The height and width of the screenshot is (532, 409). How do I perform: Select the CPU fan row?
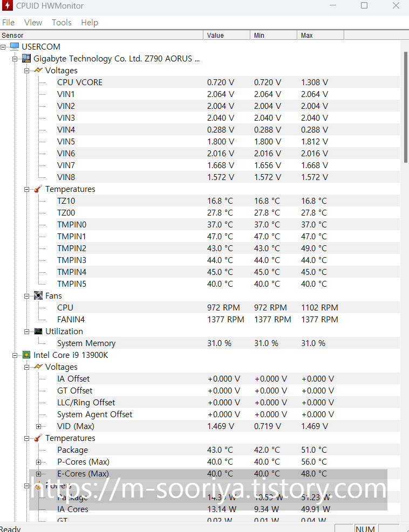(228, 307)
